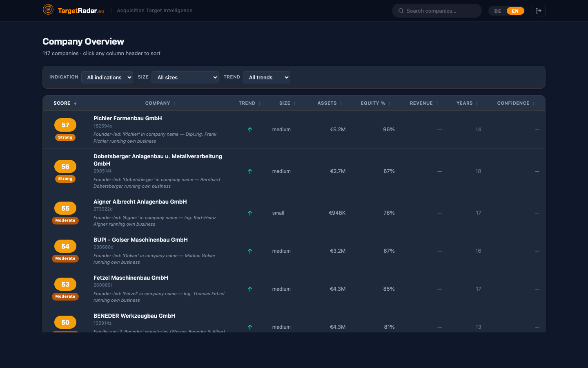Viewport: 588px width, 368px height.
Task: Click registry number 182594x
Action: (x=103, y=126)
